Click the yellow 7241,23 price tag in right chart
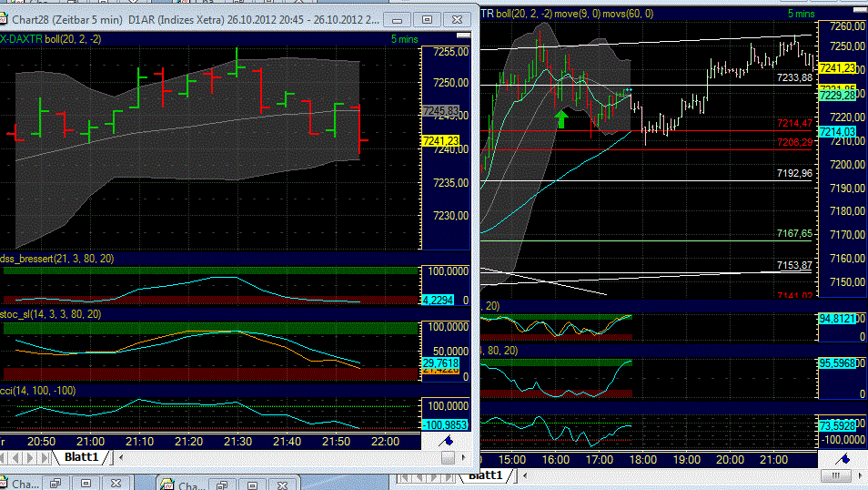Viewport: 868px width, 490px height. [x=838, y=68]
